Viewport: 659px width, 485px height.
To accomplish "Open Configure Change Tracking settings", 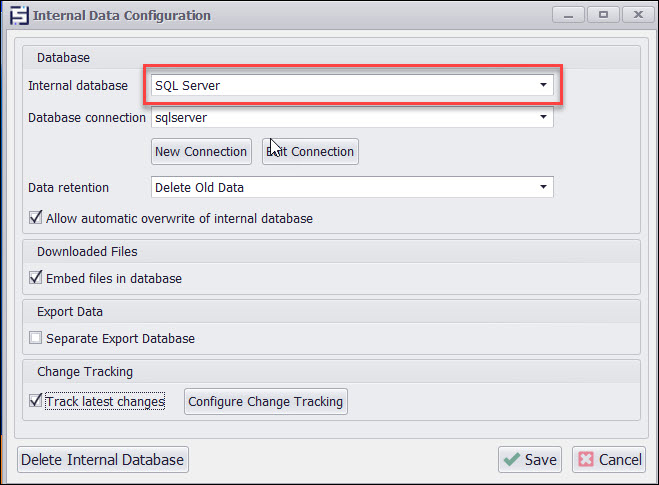I will point(265,402).
